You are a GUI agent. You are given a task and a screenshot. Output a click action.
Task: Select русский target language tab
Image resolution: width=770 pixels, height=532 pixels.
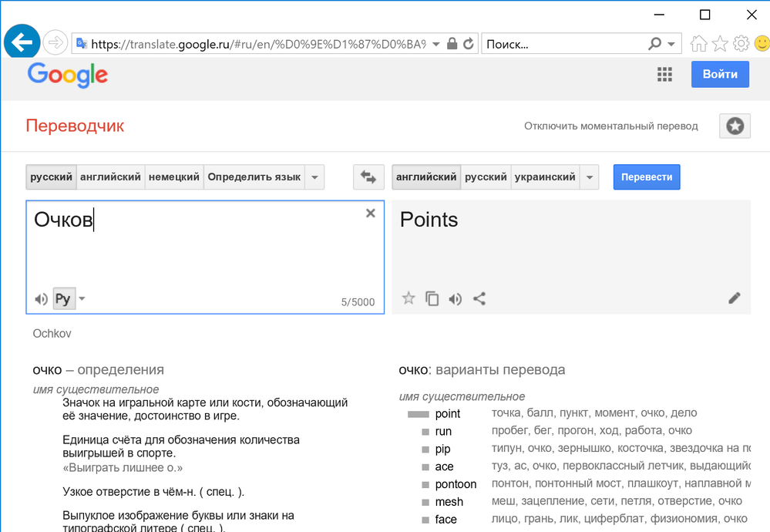click(x=486, y=177)
